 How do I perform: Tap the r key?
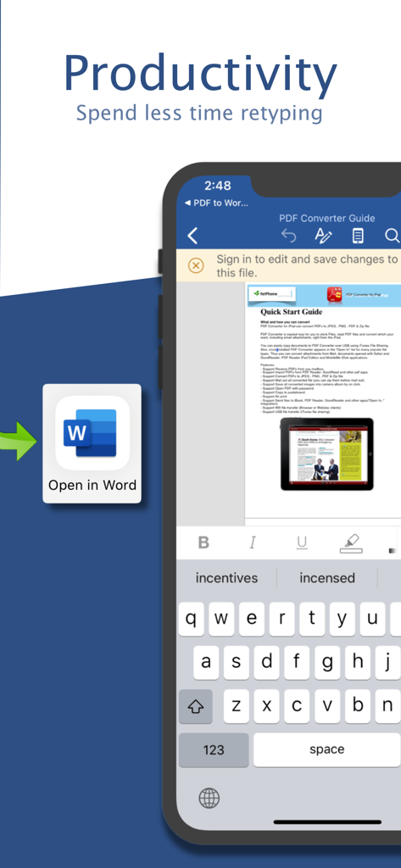(x=281, y=618)
